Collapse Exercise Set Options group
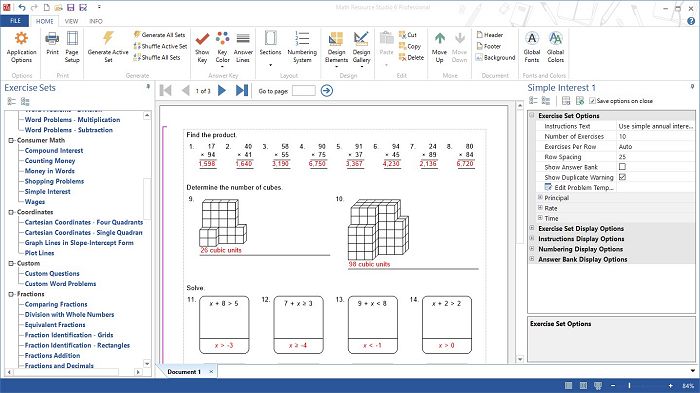This screenshot has width=700, height=393. [532, 115]
